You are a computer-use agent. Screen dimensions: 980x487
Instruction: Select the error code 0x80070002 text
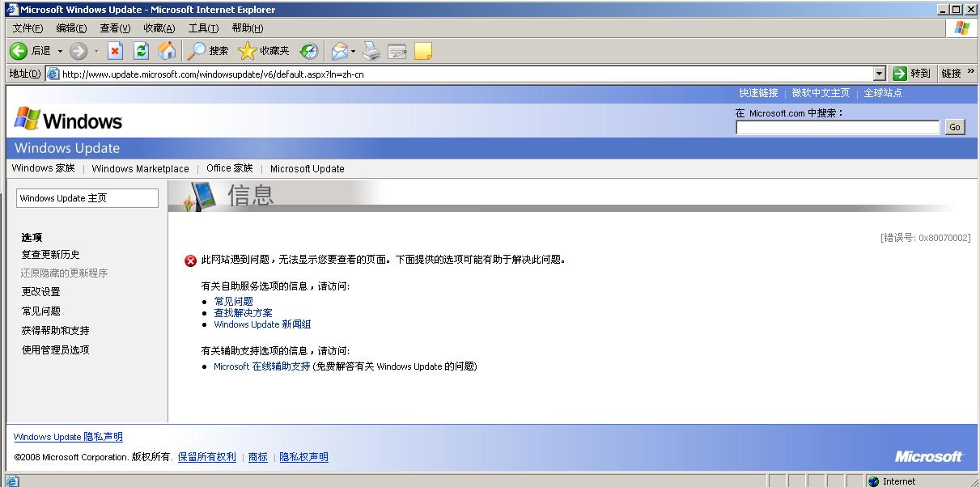926,238
